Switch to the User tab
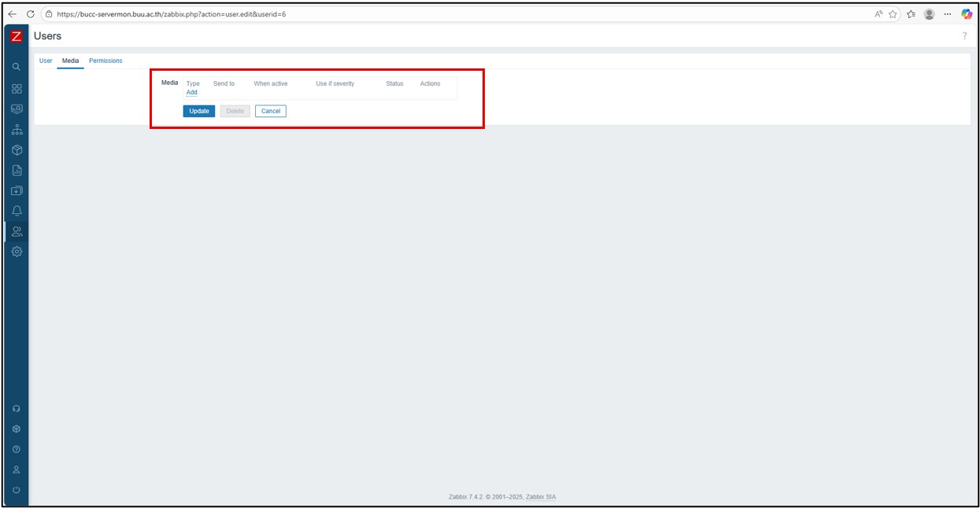 point(46,61)
